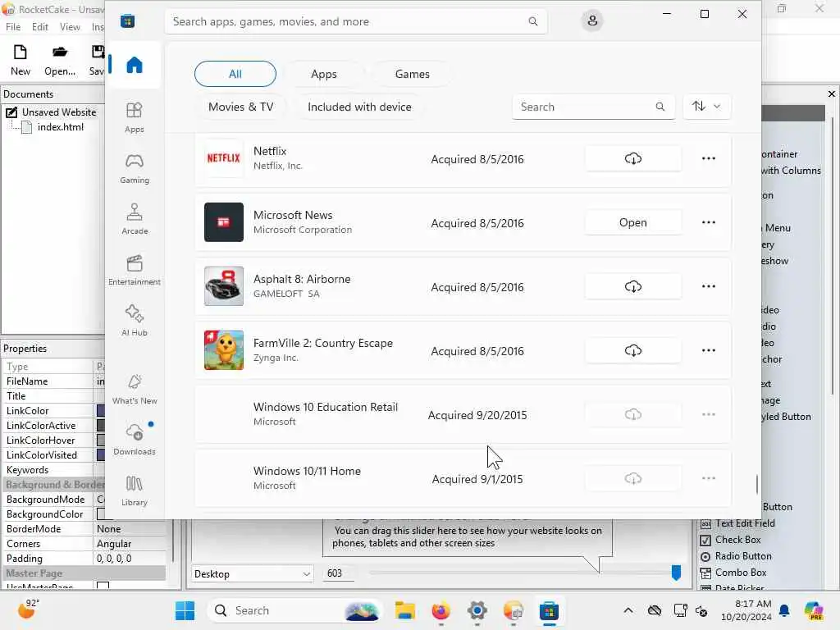This screenshot has height=630, width=840.
Task: Click the BackgroundColor swatch in Properties
Action: coord(102,514)
